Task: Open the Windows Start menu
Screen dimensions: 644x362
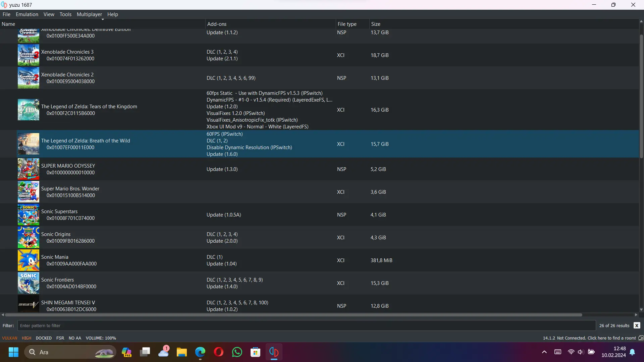Action: (14, 352)
